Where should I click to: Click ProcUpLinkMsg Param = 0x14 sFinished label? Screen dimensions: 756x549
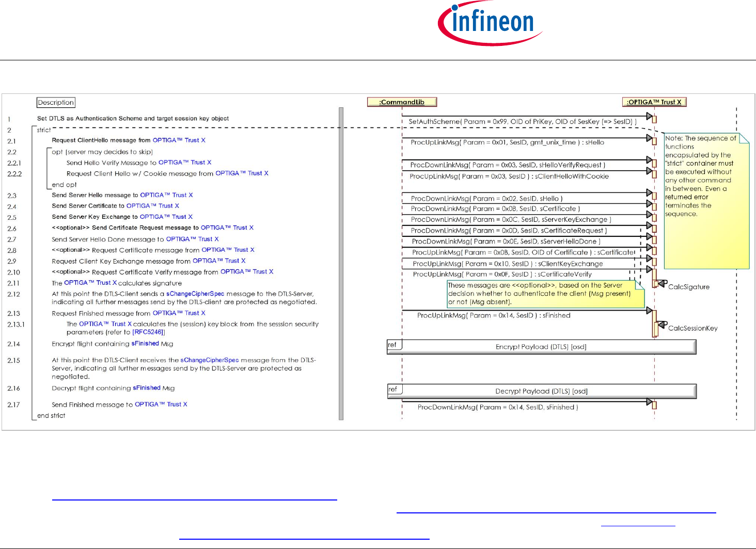[x=494, y=316]
